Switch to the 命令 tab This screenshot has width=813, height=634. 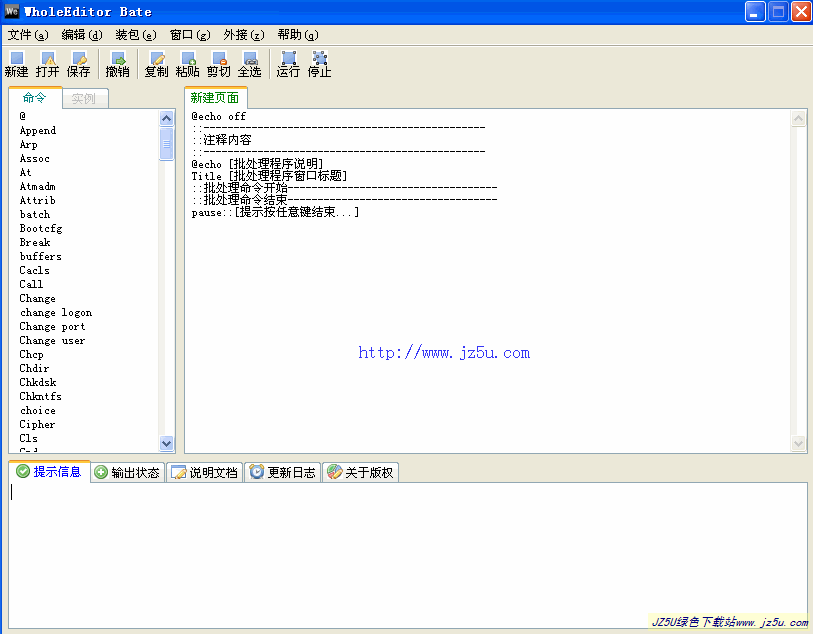pyautogui.click(x=35, y=97)
